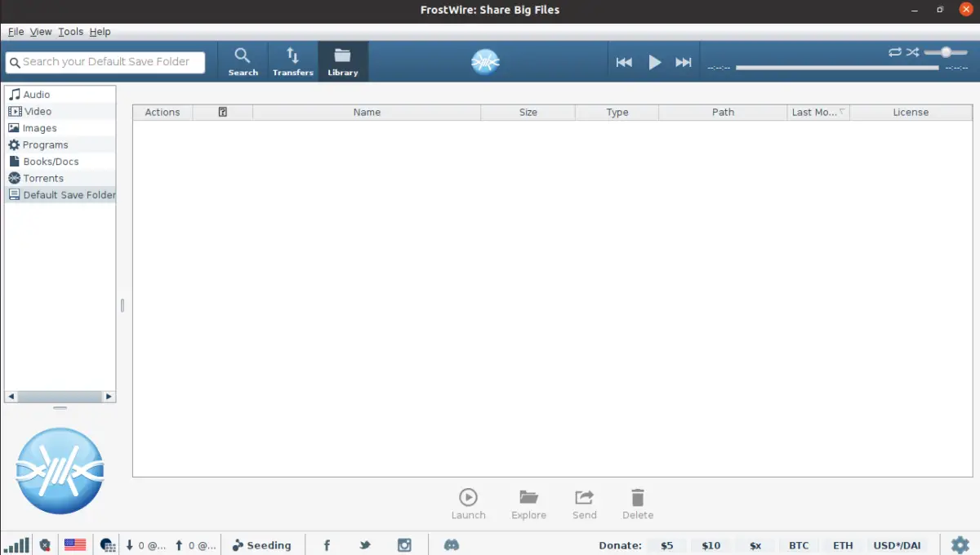980x555 pixels.
Task: Open FrostWire's Instagram page icon
Action: click(404, 545)
